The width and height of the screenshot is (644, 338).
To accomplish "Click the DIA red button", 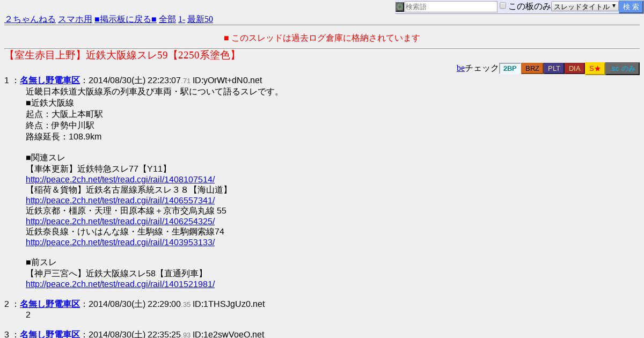I will (x=575, y=68).
